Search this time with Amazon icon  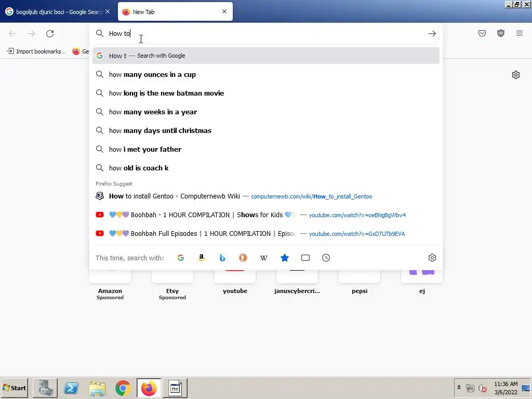click(202, 258)
